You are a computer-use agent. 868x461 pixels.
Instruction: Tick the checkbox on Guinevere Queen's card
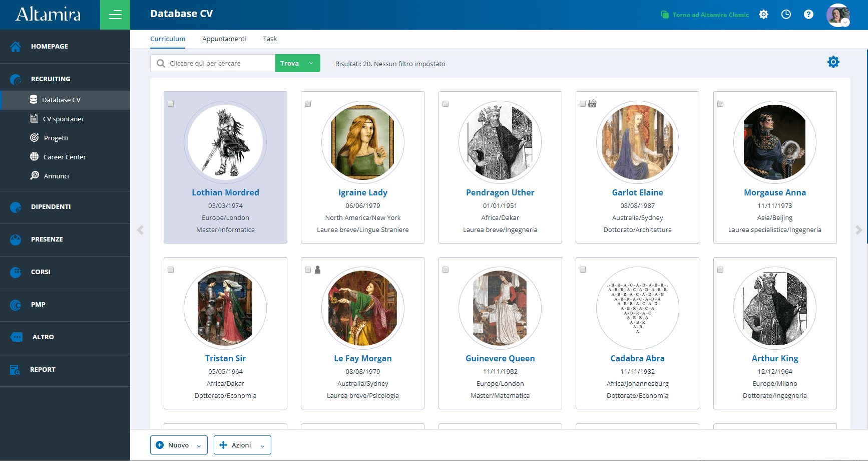445,269
